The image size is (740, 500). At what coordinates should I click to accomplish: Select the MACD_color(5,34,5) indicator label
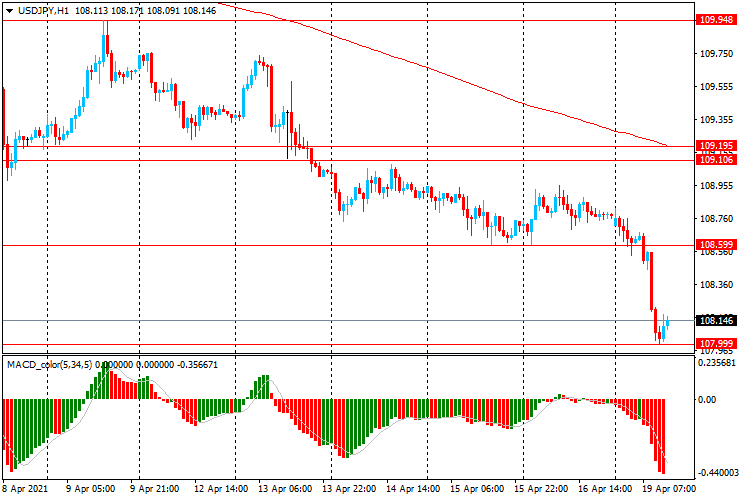50,365
